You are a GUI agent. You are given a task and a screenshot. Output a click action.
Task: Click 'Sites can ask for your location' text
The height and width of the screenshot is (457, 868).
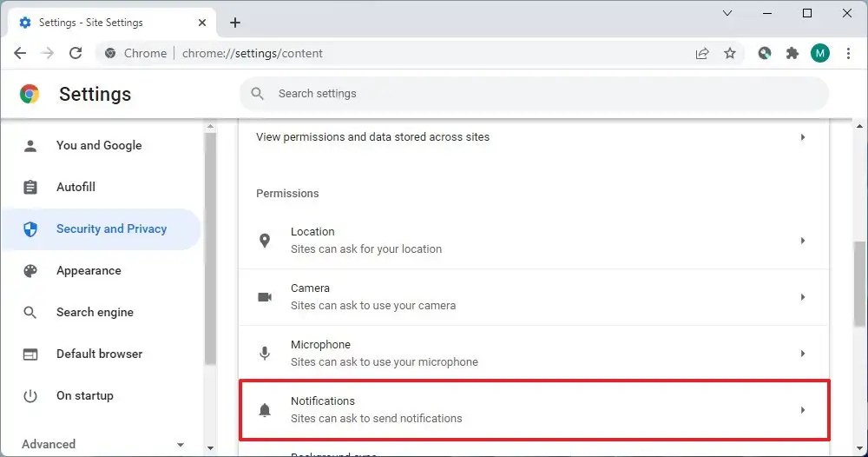[x=366, y=249]
